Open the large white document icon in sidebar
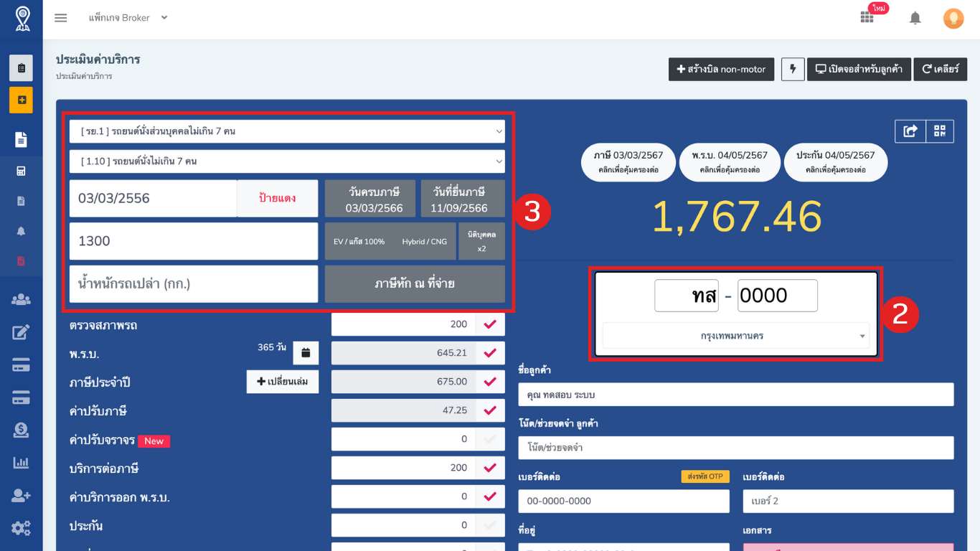980x551 pixels. (x=21, y=139)
